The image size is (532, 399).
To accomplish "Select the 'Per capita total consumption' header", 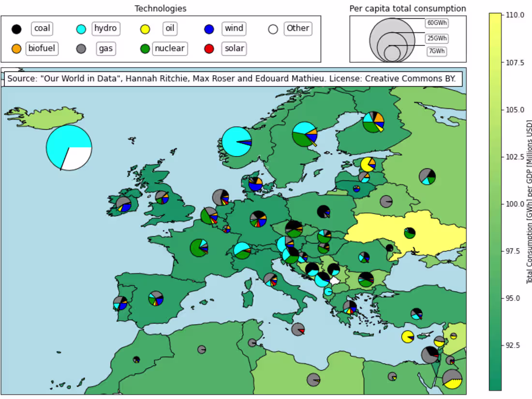I will [x=407, y=8].
